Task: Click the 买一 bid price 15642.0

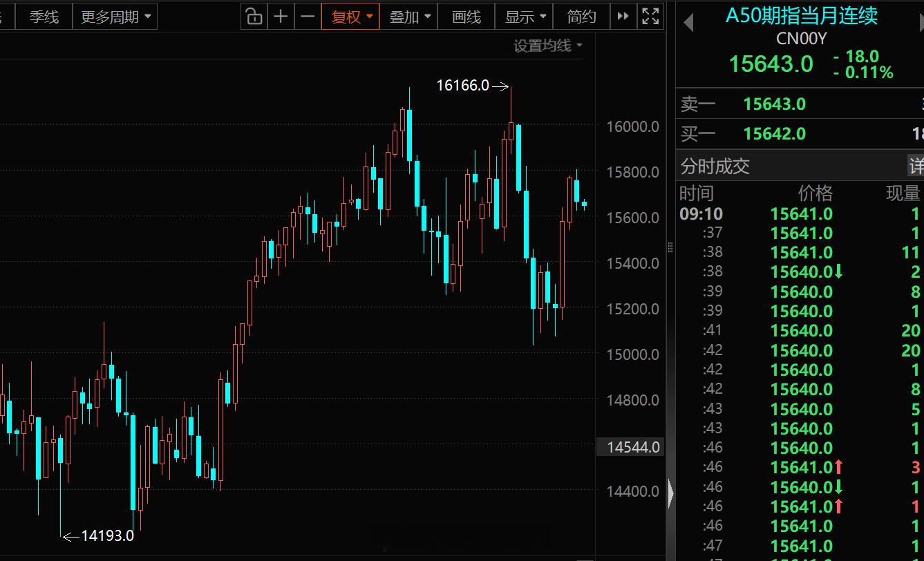Action: (x=774, y=134)
